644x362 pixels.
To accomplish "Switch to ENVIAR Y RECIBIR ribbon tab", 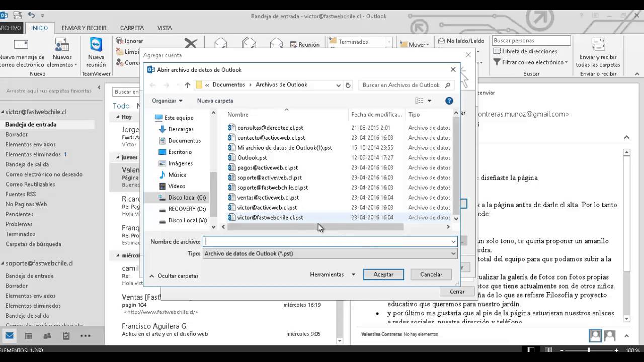I will [x=84, y=28].
